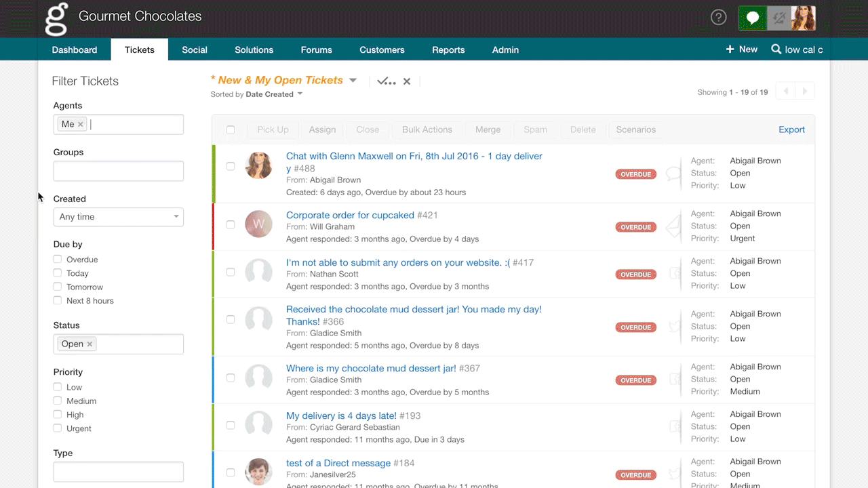Click the crossed-out phone icon
The image size is (868, 488).
tap(777, 16)
